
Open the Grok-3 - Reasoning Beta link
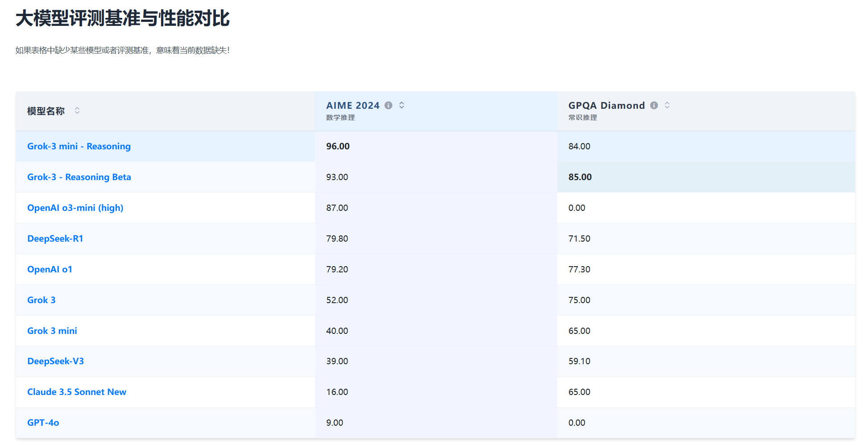click(x=79, y=177)
